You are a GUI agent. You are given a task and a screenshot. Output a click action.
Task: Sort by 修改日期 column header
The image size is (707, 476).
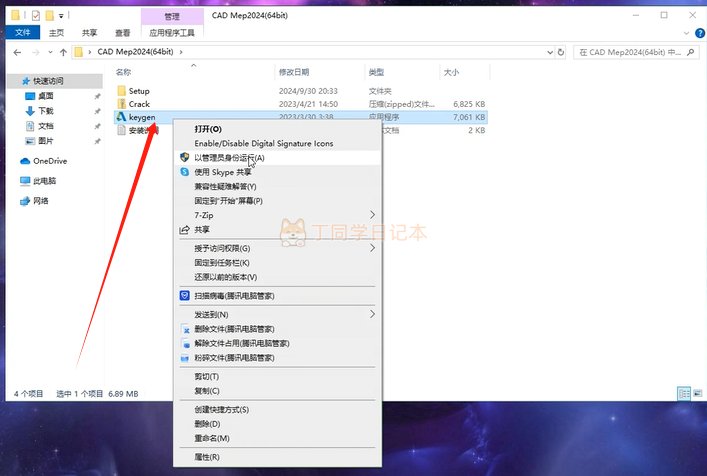(294, 72)
